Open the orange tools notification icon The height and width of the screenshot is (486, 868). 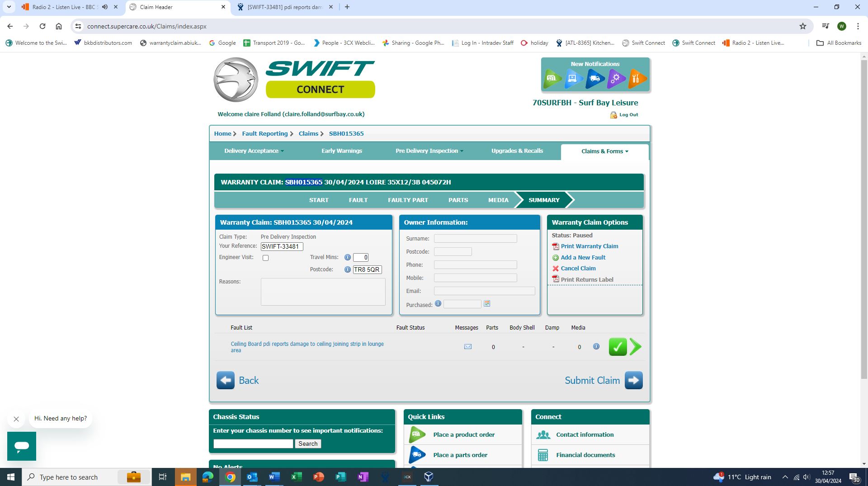(637, 79)
